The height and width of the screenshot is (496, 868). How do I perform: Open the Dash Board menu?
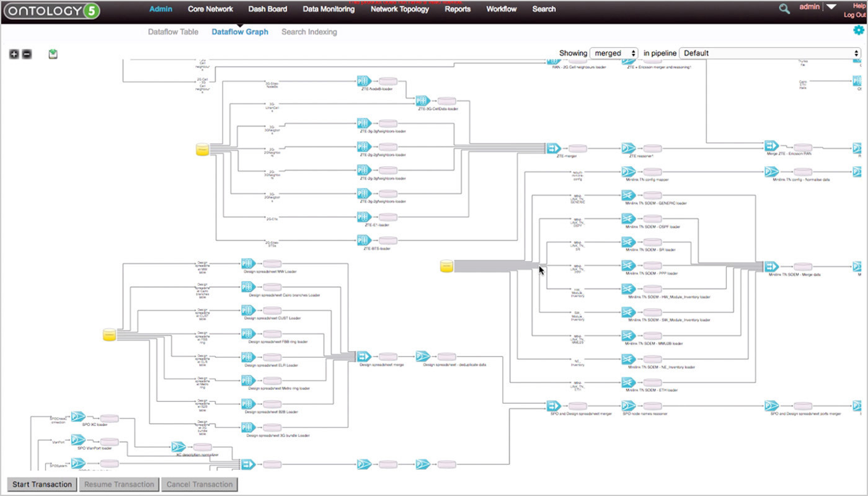point(268,9)
